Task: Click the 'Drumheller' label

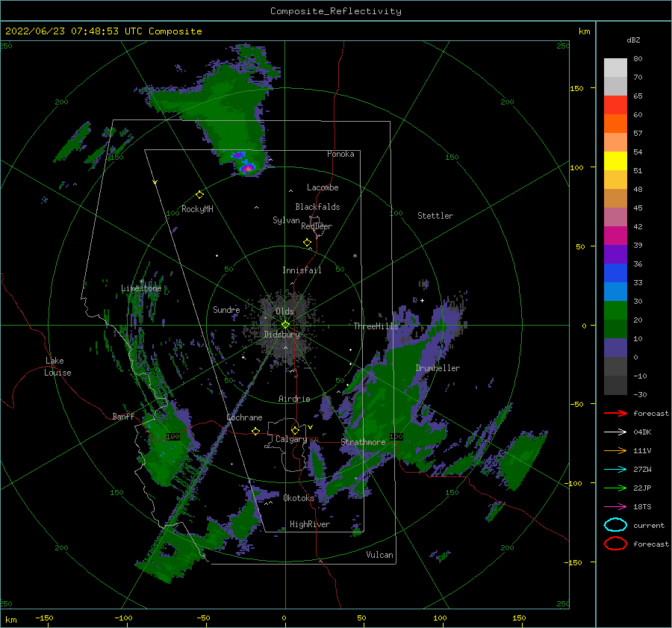Action: pyautogui.click(x=438, y=368)
